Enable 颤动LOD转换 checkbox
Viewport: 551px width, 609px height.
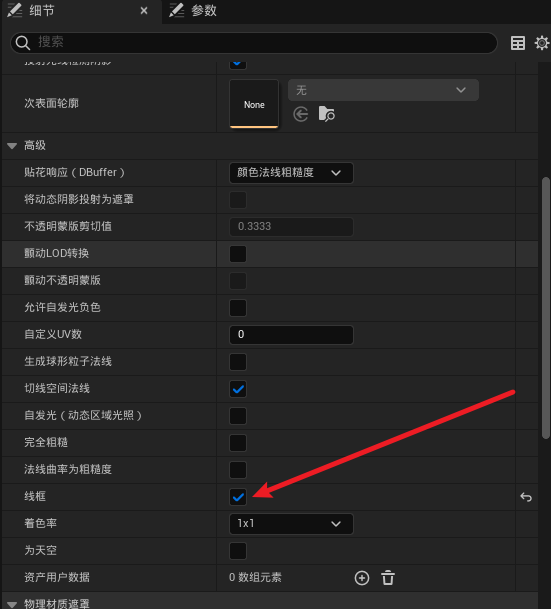point(238,254)
